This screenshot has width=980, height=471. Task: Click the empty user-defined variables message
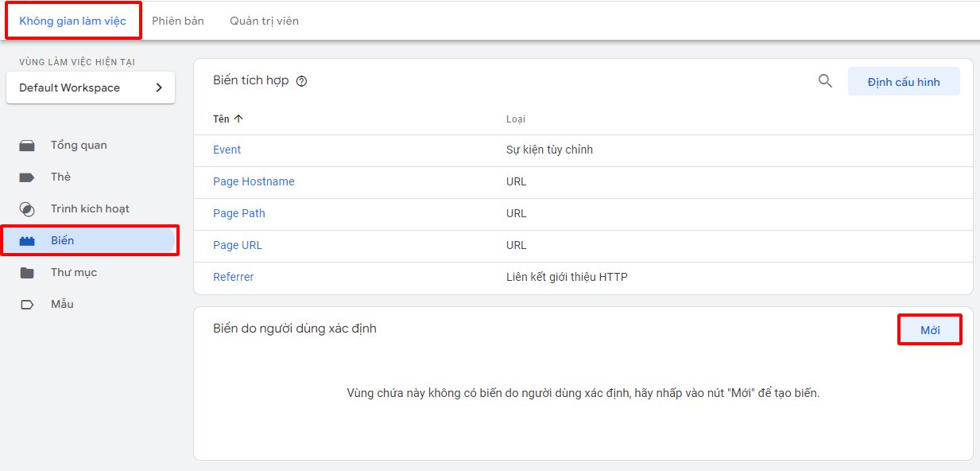pyautogui.click(x=583, y=393)
